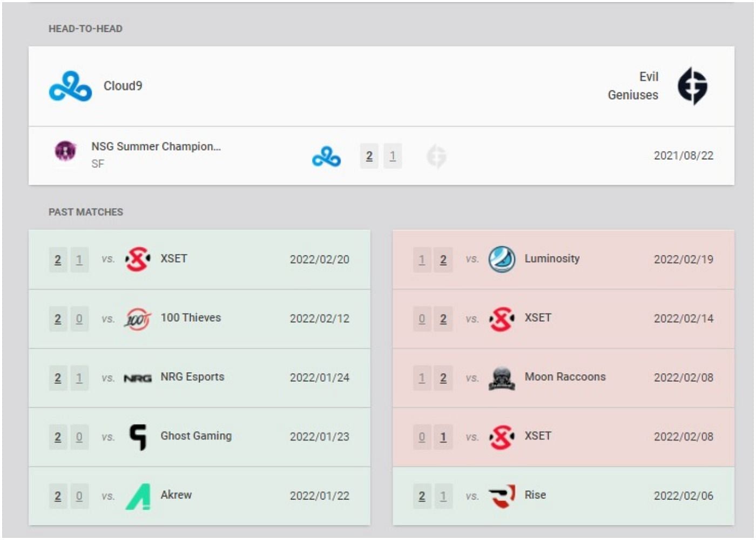Viewport: 756px width, 540px height.
Task: Click losing score 1 in head-to-head row
Action: pos(393,157)
